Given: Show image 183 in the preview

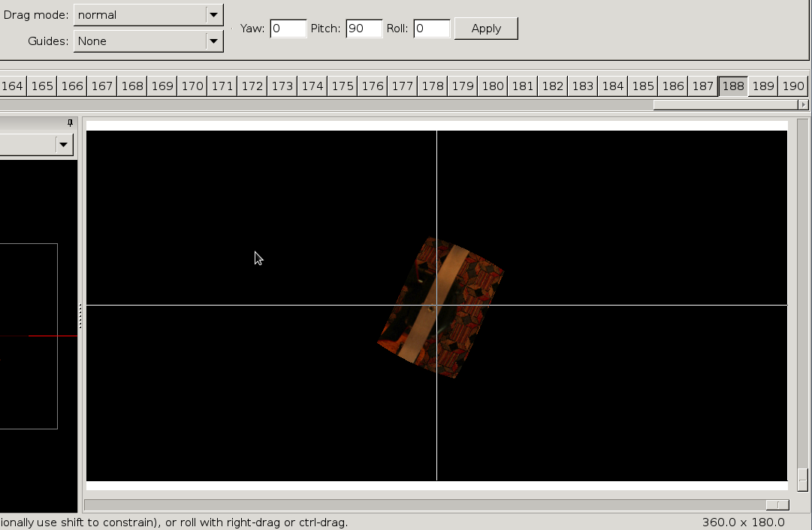Looking at the screenshot, I should tap(582, 86).
